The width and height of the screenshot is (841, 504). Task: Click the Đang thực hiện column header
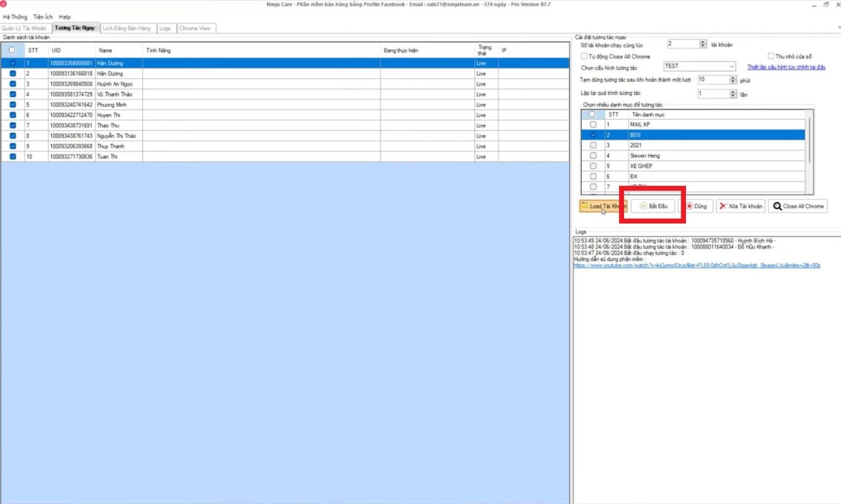(x=428, y=50)
